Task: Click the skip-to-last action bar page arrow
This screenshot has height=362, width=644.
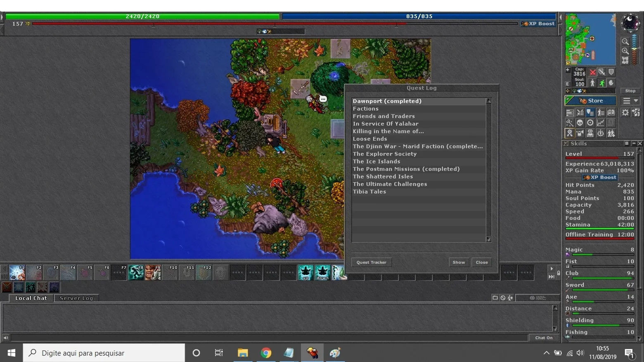Action: pyautogui.click(x=551, y=277)
